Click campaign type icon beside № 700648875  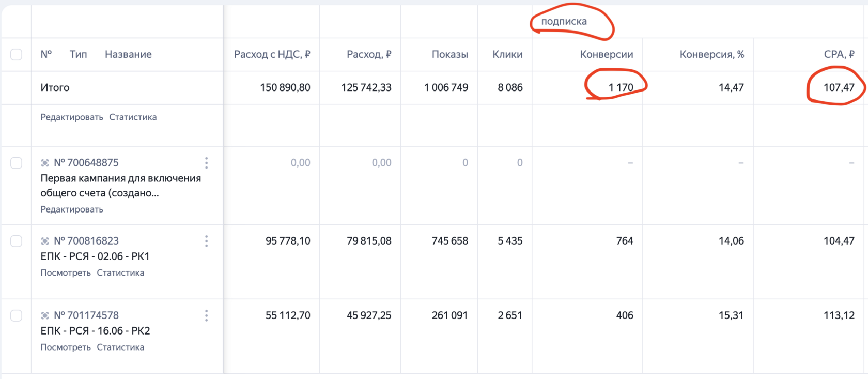click(x=45, y=163)
